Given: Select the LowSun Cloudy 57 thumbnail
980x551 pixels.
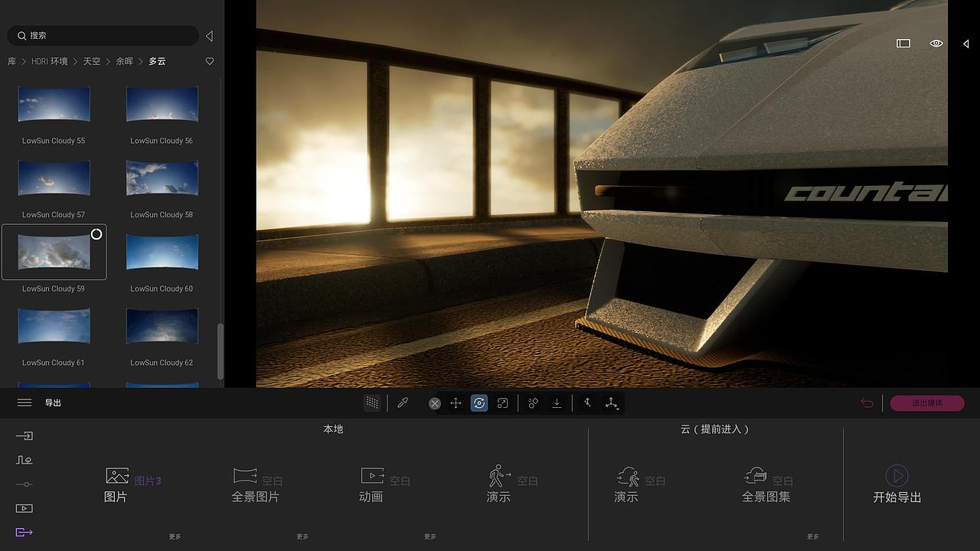Looking at the screenshot, I should tap(54, 178).
